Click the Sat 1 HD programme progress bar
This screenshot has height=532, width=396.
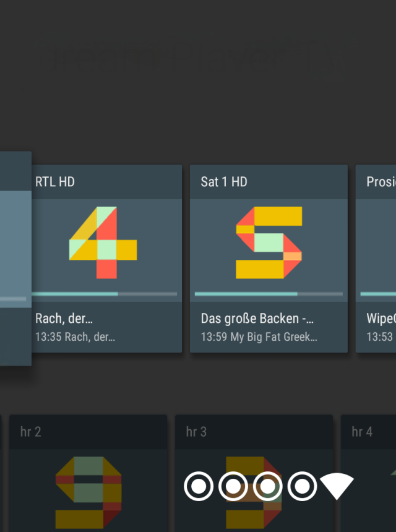tap(269, 294)
